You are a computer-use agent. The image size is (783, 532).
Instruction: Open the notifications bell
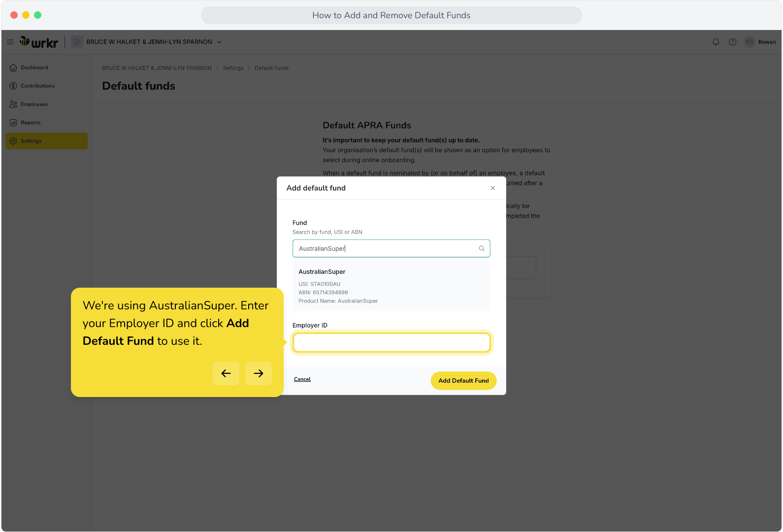(716, 42)
